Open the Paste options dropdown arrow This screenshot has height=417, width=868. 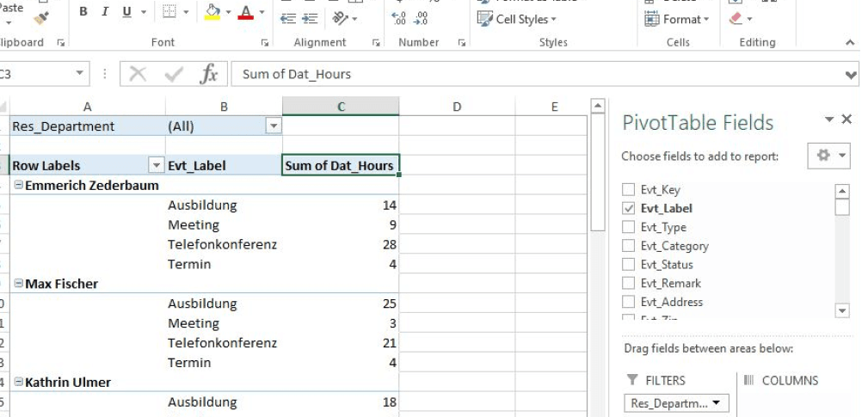(x=9, y=23)
